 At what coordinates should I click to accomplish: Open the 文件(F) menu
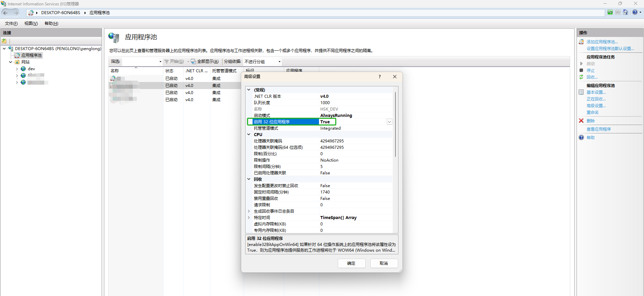pos(11,24)
